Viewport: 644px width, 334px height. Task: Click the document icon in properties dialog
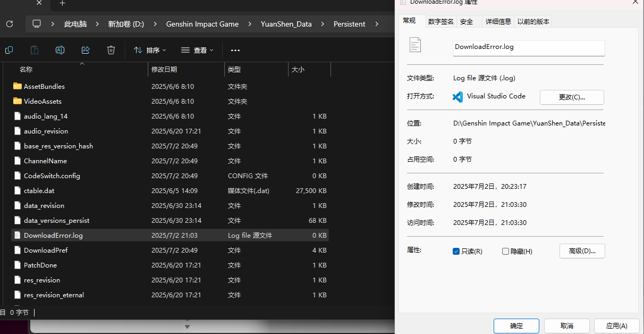(x=415, y=45)
